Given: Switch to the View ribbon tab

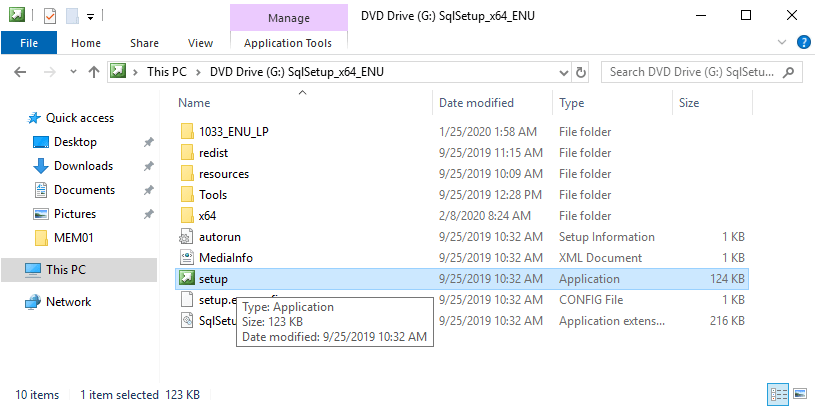Looking at the screenshot, I should (200, 43).
